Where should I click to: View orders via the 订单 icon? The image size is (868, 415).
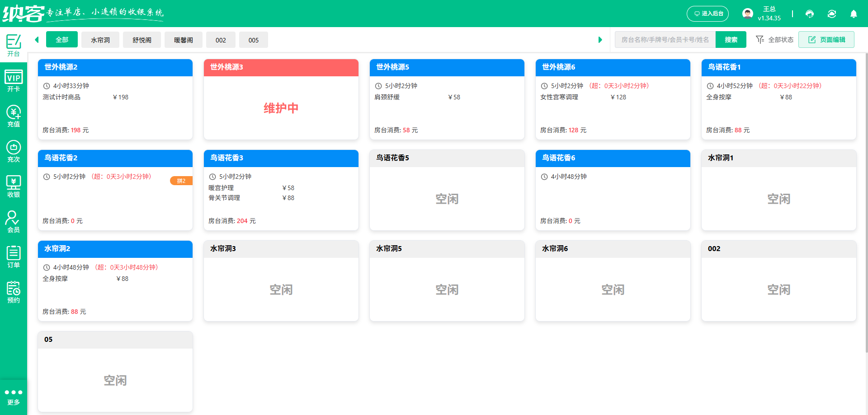click(14, 256)
